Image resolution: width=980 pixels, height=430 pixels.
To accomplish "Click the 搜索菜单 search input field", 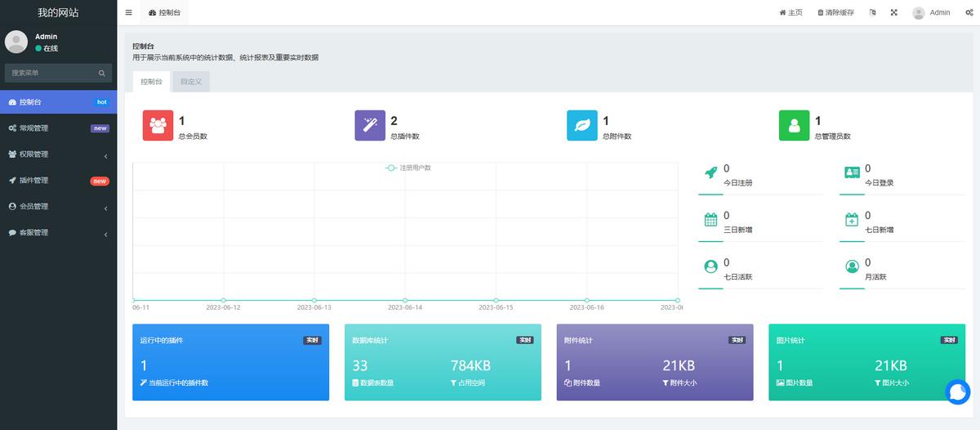I will tap(51, 73).
